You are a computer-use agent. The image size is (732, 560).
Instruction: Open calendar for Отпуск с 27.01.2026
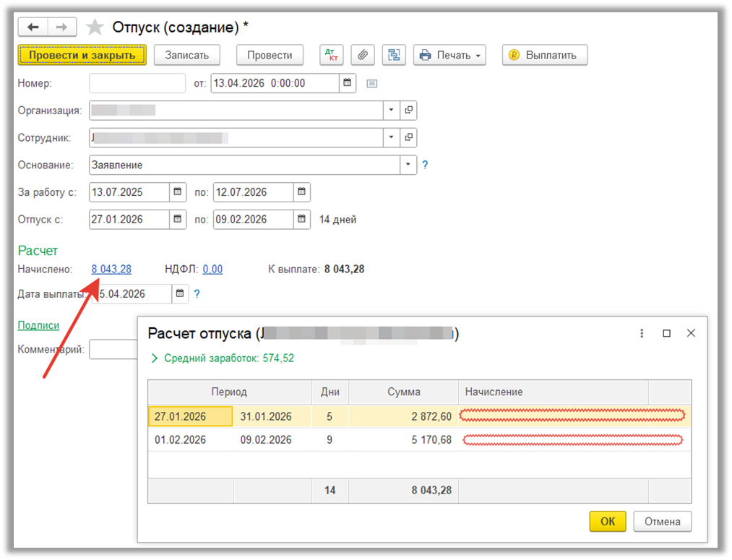(177, 219)
